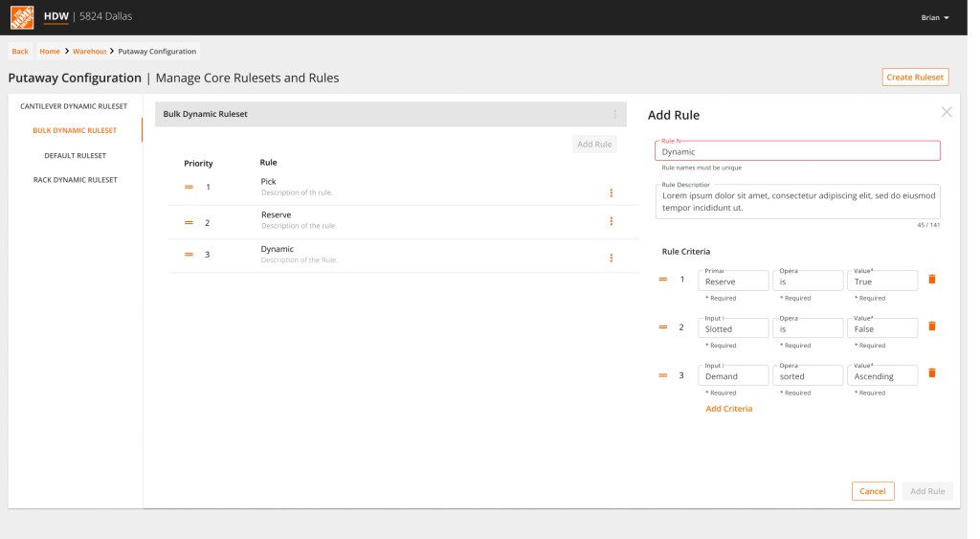Open the three-dot menu for Dynamic rule

611,258
